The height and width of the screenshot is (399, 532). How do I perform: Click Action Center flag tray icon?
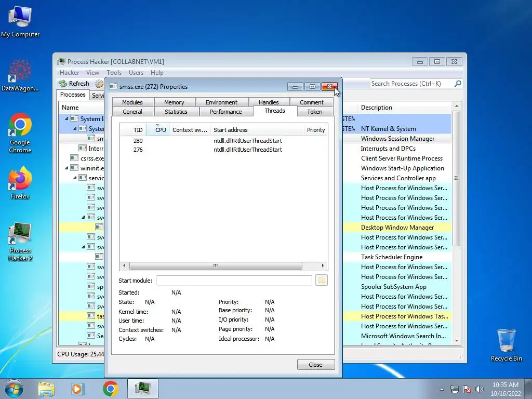(467, 389)
